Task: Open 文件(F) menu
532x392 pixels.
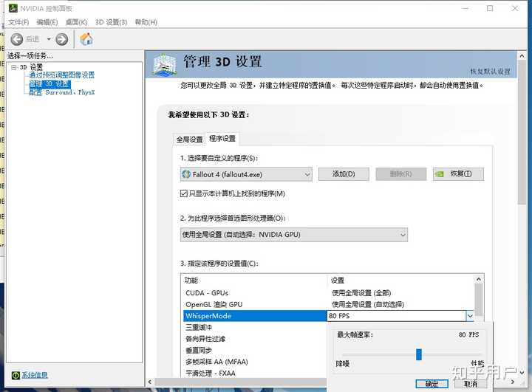Action: [18, 22]
